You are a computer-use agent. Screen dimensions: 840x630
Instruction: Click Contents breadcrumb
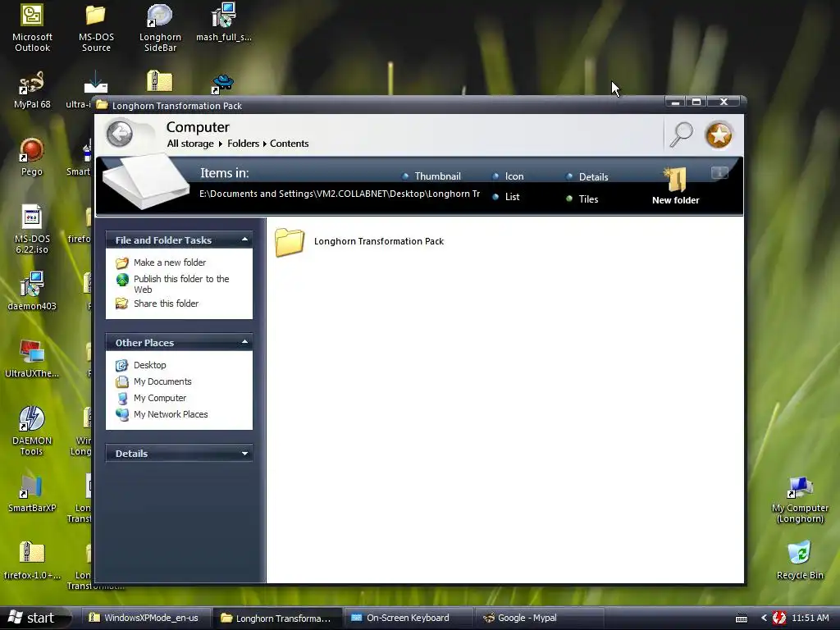pyautogui.click(x=290, y=144)
